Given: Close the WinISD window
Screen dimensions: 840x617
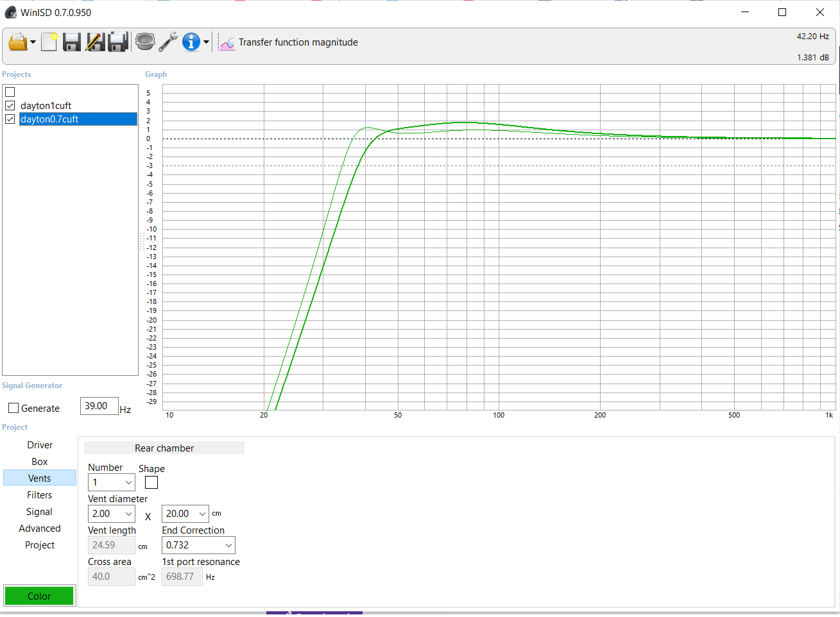Looking at the screenshot, I should [819, 12].
